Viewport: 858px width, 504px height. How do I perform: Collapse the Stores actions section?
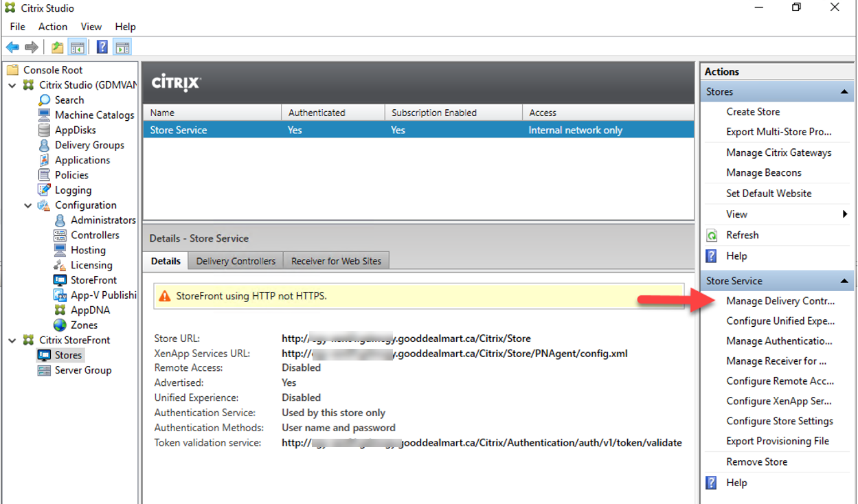click(844, 92)
